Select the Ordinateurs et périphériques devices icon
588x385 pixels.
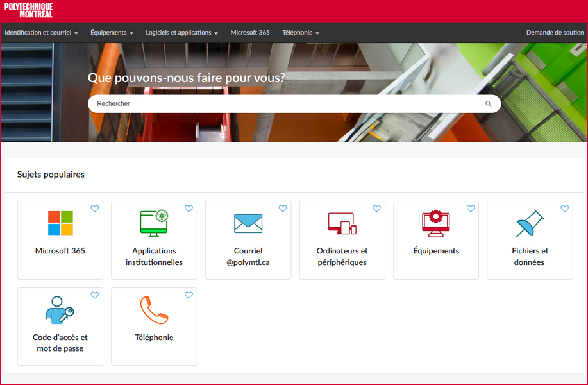[342, 223]
